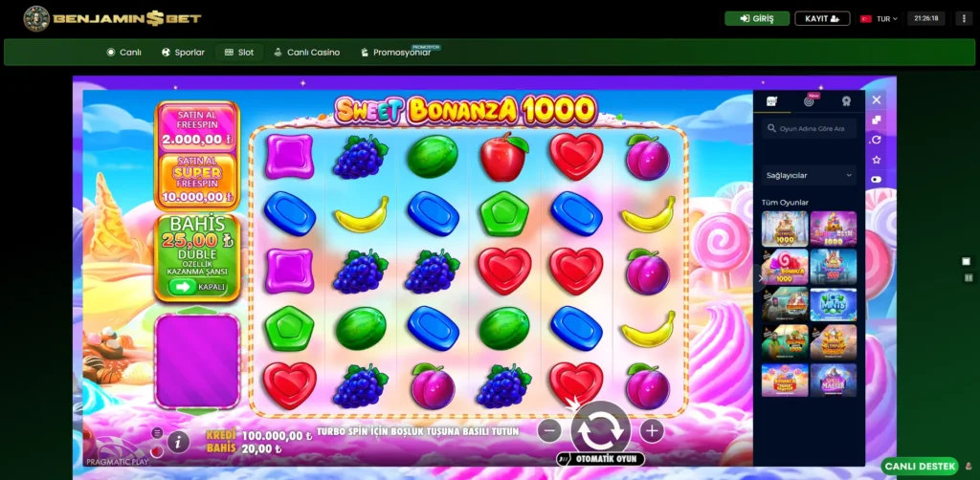
Task: Add game to favorites with star icon
Action: coord(877,160)
